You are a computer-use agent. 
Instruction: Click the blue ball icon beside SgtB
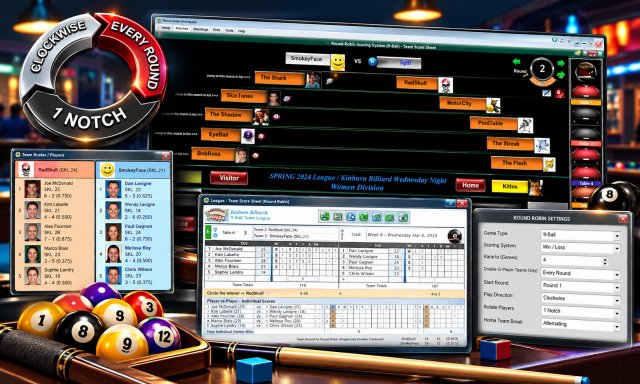coord(372,62)
